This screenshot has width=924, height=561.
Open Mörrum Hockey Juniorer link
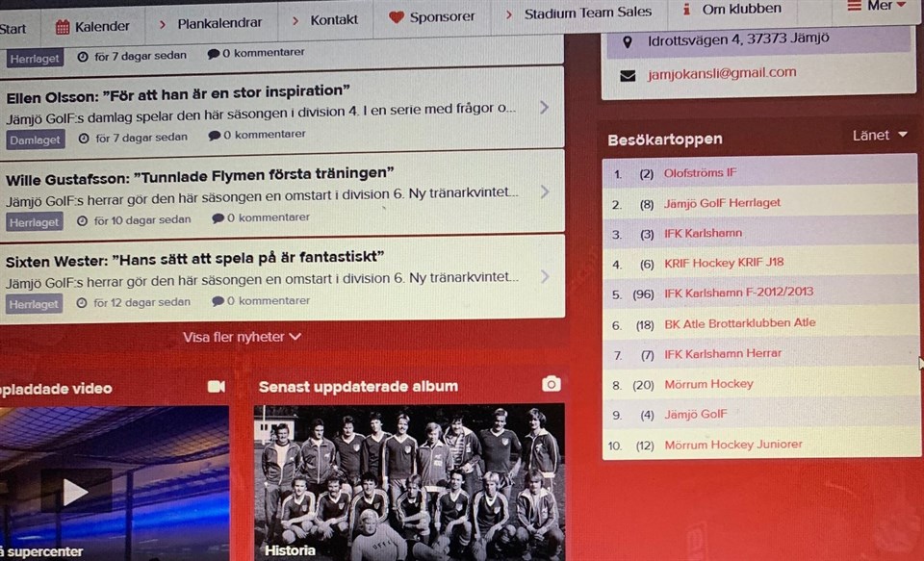(x=733, y=445)
